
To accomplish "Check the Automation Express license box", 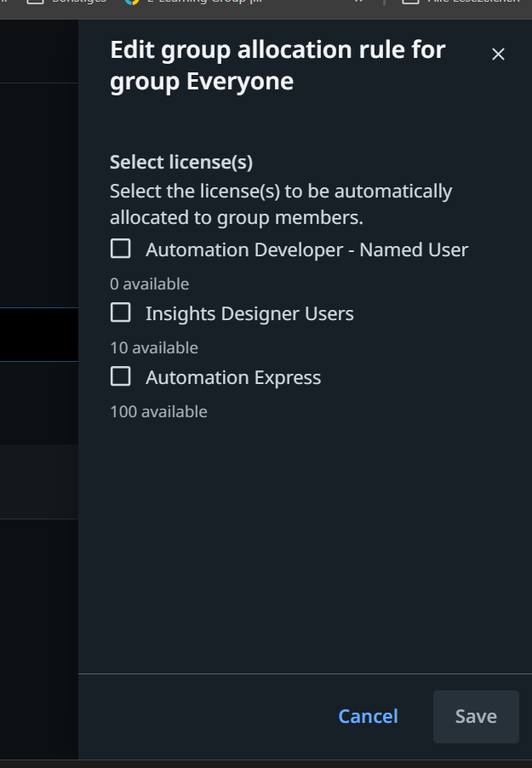I will [x=121, y=376].
